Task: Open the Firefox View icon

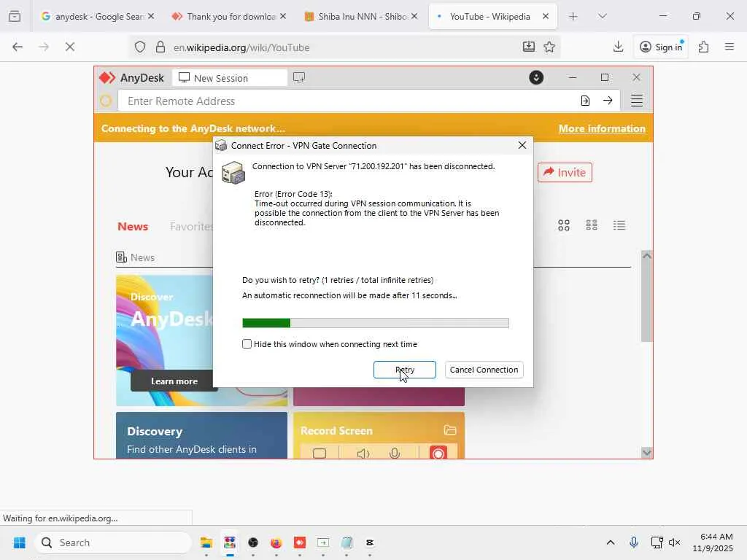Action: [x=15, y=16]
